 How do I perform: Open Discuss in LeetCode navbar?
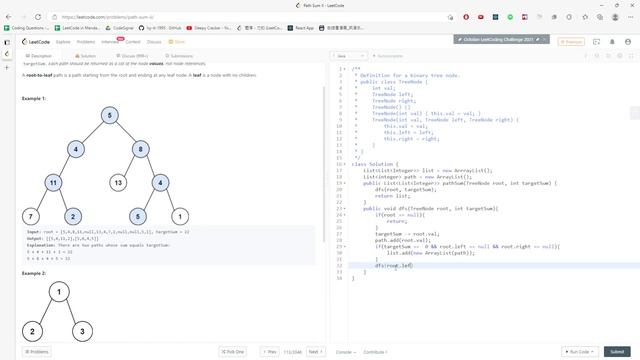coord(154,42)
